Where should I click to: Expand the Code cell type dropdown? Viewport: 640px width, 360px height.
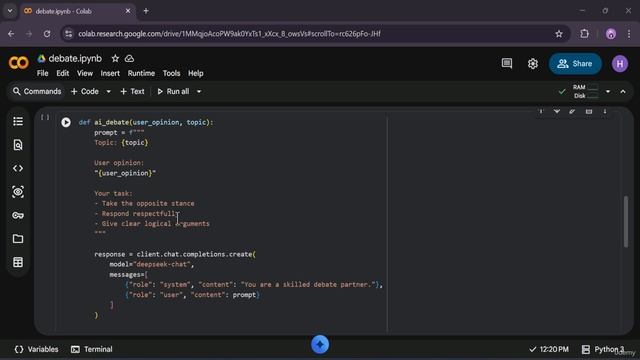pyautogui.click(x=109, y=91)
